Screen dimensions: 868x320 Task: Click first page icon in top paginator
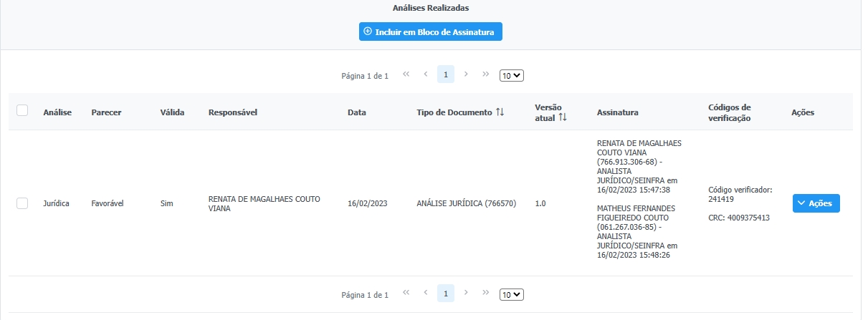tap(406, 74)
